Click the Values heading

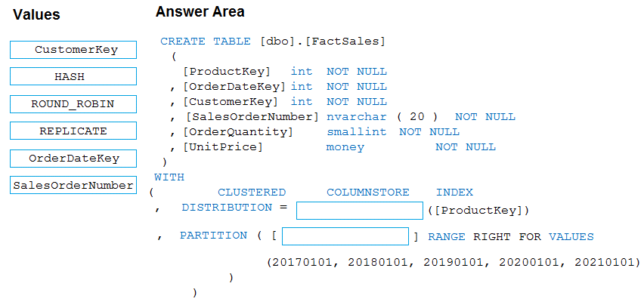click(37, 15)
